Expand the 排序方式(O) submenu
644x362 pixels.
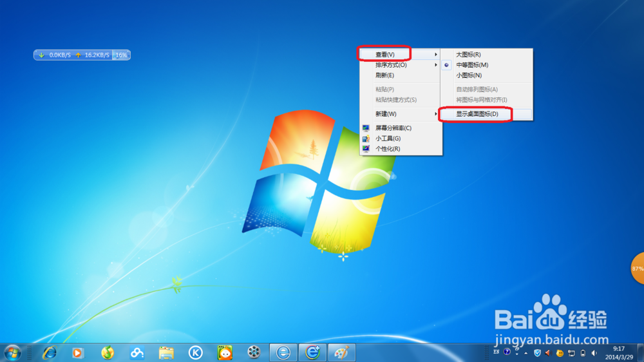pos(400,65)
